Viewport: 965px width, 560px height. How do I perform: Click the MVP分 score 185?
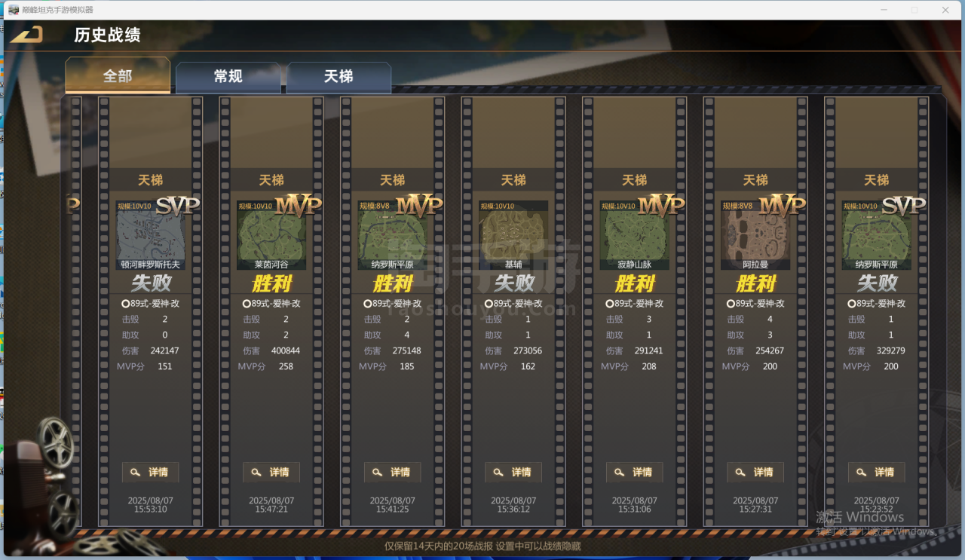[406, 366]
